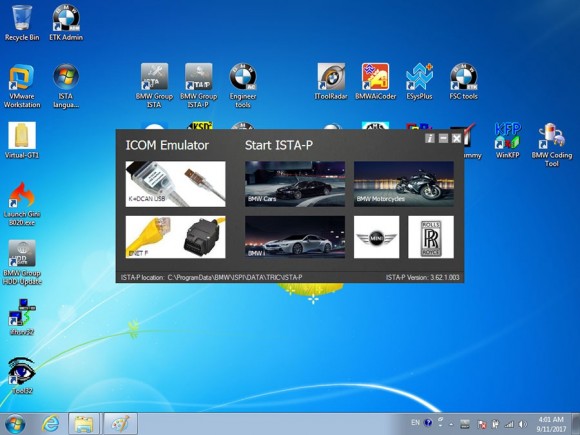
Task: Show hidden tray icons arrow
Action: (451, 424)
